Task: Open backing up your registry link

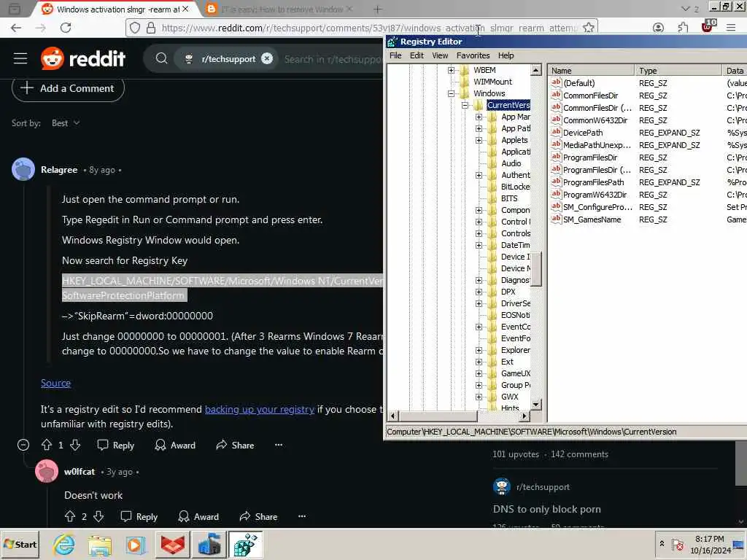Action: (260, 410)
